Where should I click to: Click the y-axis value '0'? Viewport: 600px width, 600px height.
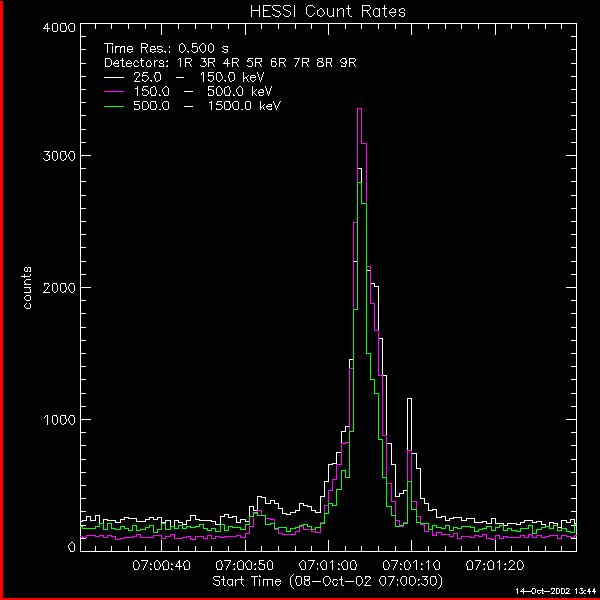point(72,548)
